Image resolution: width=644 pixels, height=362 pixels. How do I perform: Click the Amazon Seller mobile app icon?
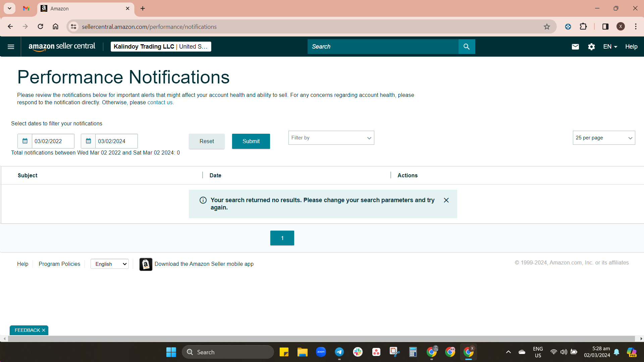coord(146,264)
